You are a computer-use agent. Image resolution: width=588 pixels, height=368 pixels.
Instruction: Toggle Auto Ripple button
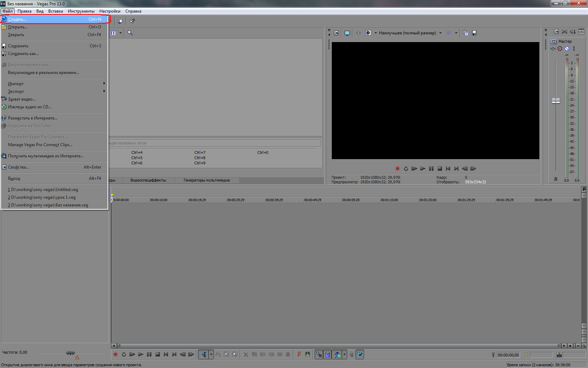pos(337,354)
